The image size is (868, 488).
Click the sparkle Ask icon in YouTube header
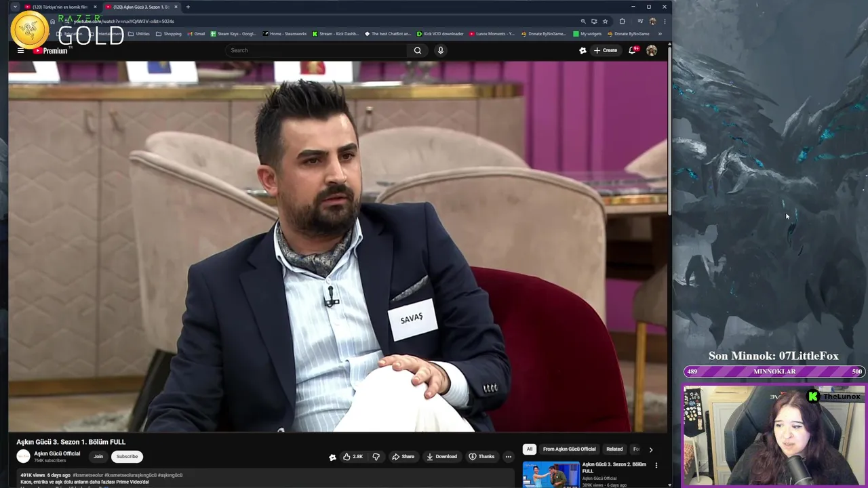pos(583,50)
